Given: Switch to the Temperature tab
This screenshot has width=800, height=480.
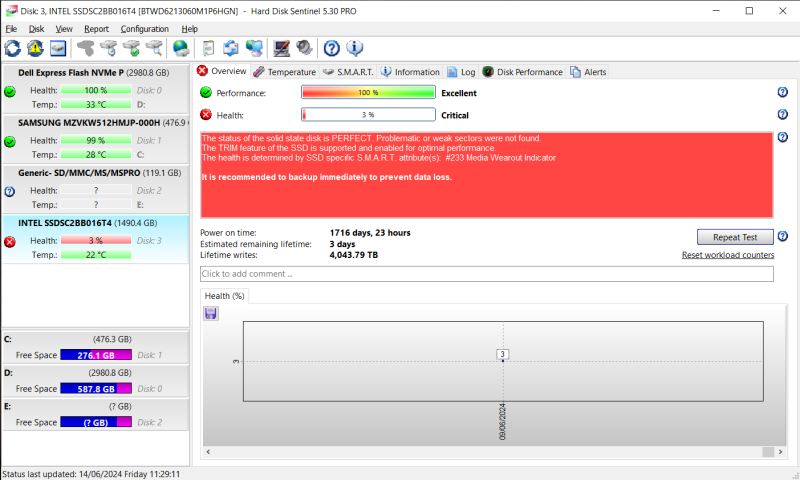Looking at the screenshot, I should pos(285,72).
